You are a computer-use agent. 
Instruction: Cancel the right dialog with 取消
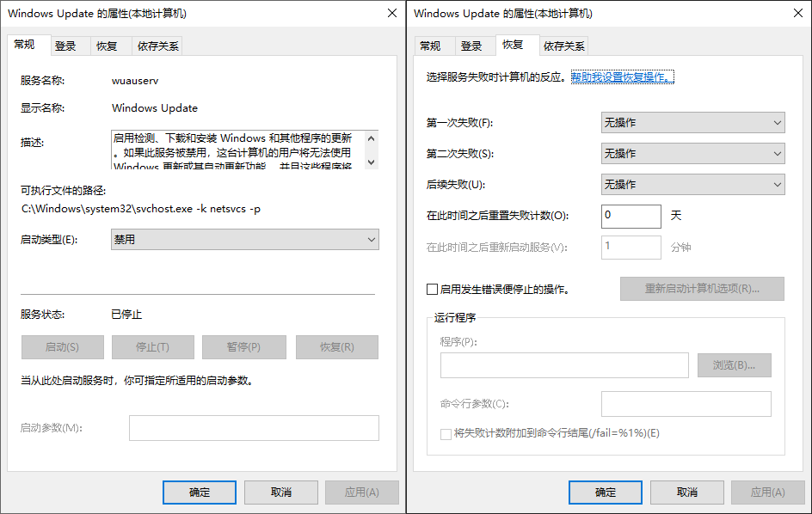pos(687,493)
